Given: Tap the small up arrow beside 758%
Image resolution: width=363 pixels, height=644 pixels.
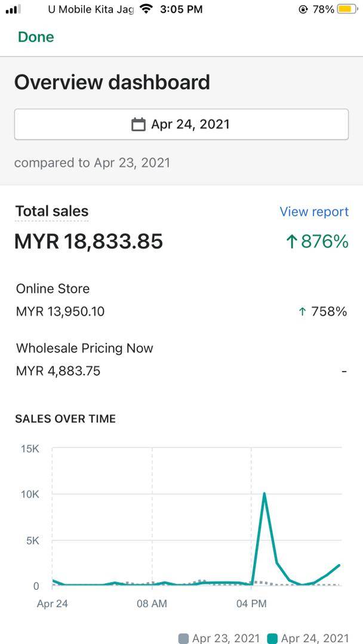Looking at the screenshot, I should coord(302,311).
